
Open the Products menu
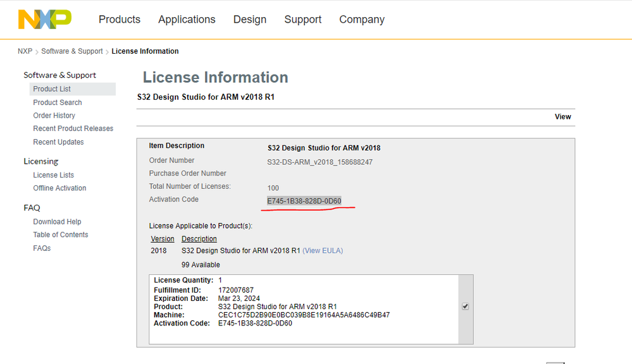point(120,20)
